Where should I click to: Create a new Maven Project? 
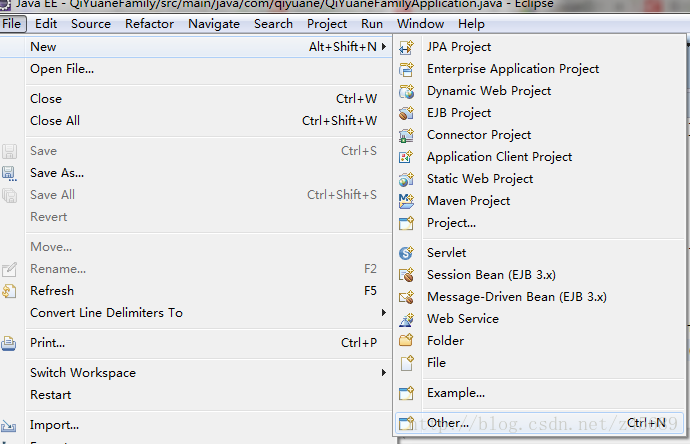click(x=540, y=201)
